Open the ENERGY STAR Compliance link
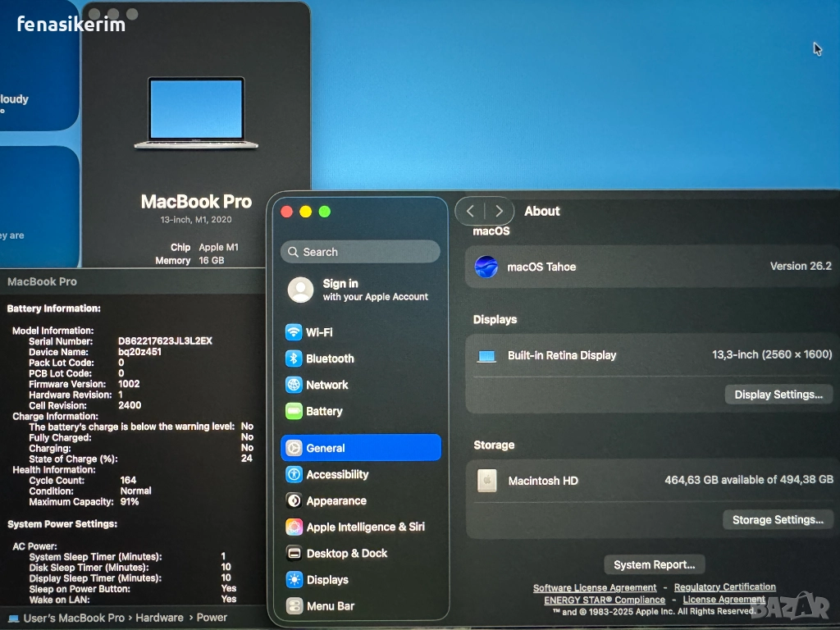 605,600
